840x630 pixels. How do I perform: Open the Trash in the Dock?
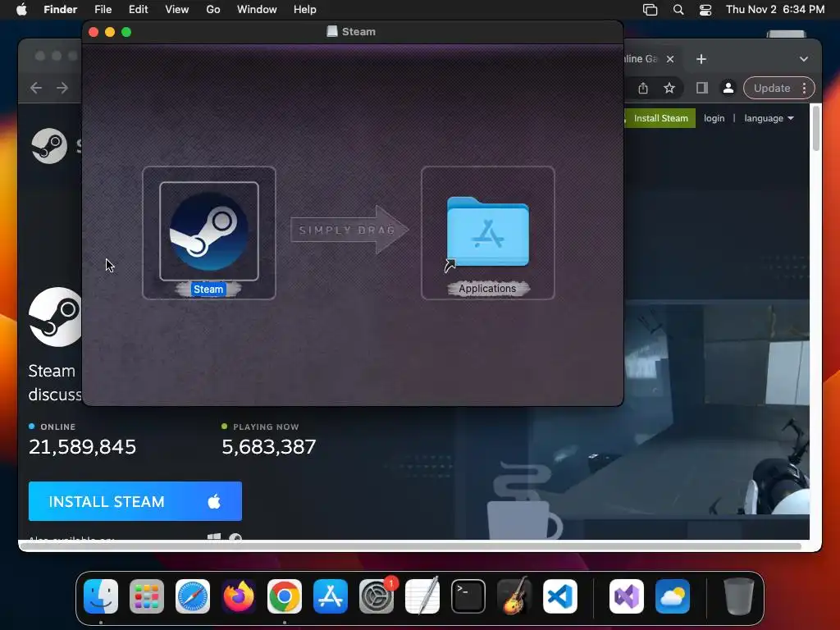pos(739,596)
